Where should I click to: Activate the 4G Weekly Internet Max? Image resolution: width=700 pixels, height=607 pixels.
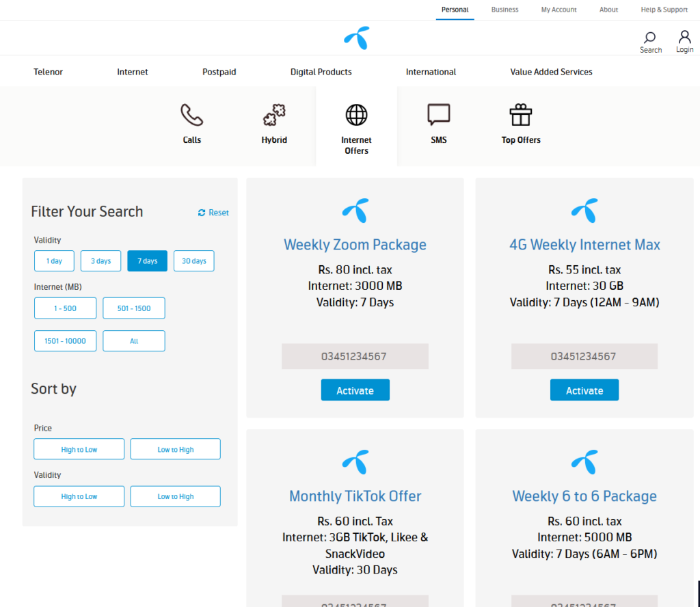coord(584,390)
